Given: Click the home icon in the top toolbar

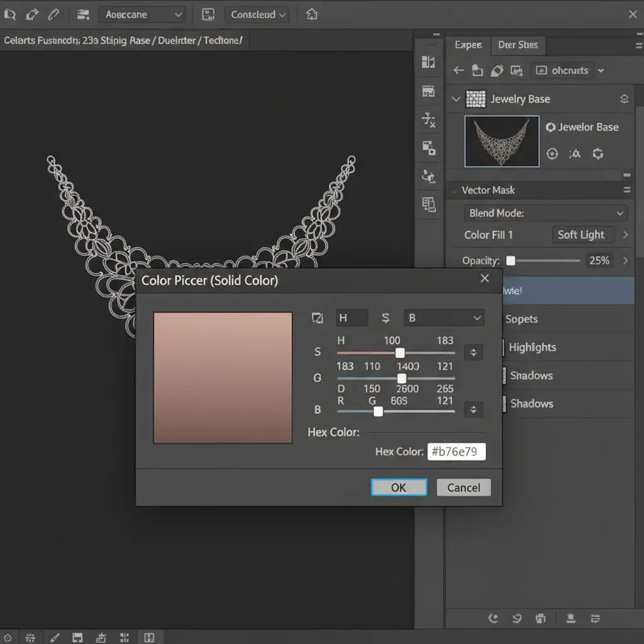Looking at the screenshot, I should click(311, 13).
